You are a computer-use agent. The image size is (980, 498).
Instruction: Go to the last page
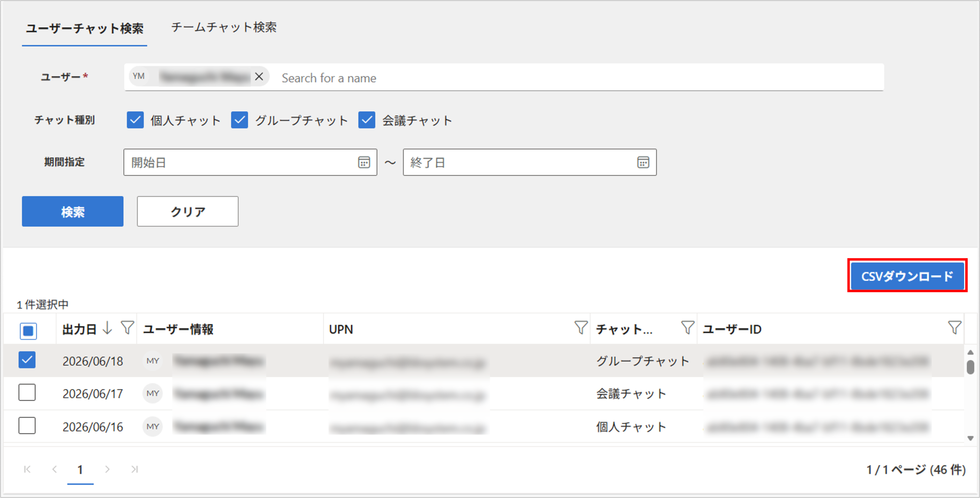point(134,469)
